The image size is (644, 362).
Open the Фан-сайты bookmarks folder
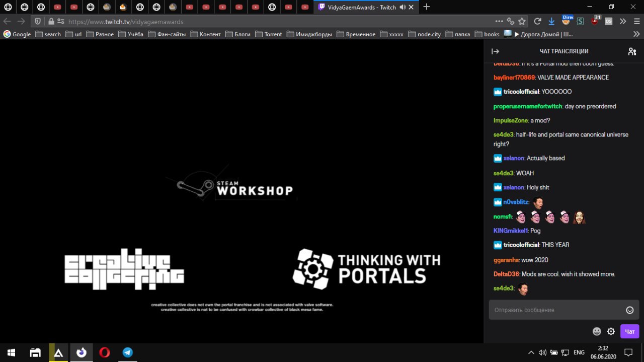(167, 34)
